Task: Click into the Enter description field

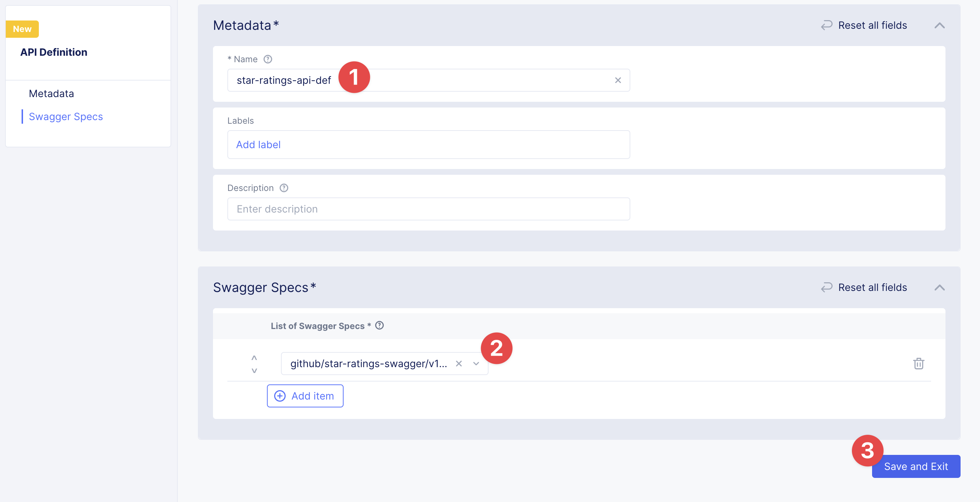Action: click(428, 209)
